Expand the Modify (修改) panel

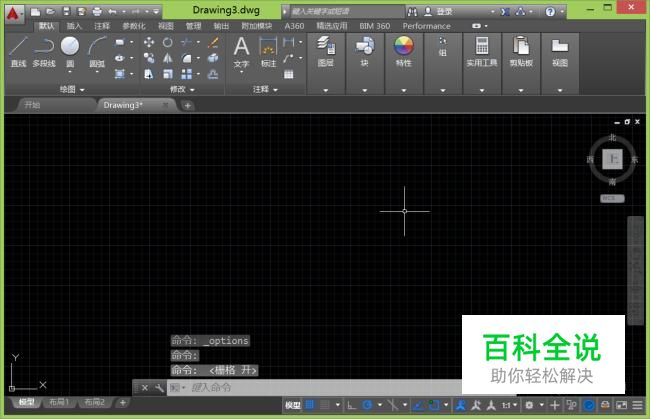182,89
